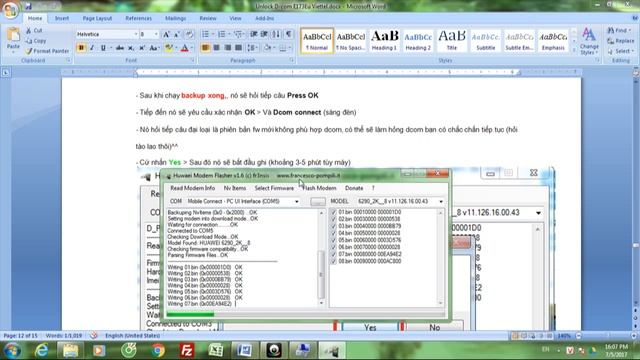Apply the Heading 1 style
Screen dimensions: 640x360
click(384, 40)
